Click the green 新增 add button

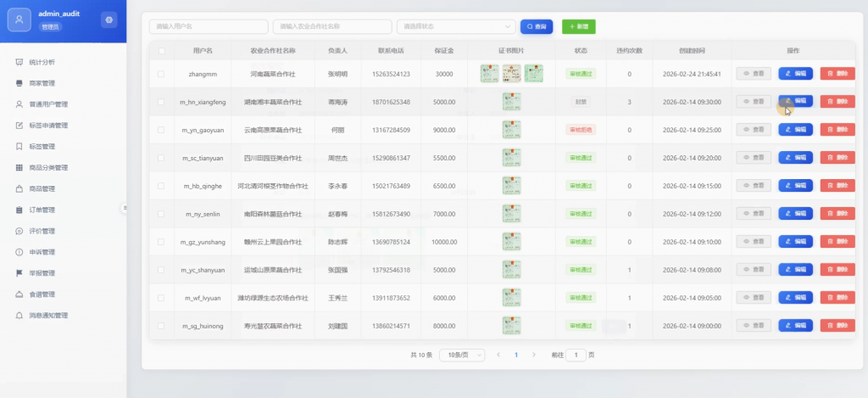coord(578,26)
